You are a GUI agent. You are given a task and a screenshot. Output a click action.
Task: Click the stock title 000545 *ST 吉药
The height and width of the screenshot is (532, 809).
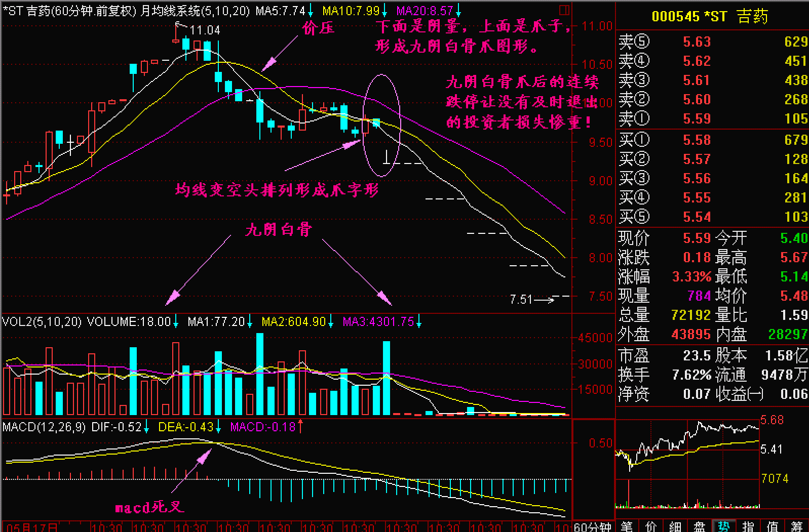point(710,16)
